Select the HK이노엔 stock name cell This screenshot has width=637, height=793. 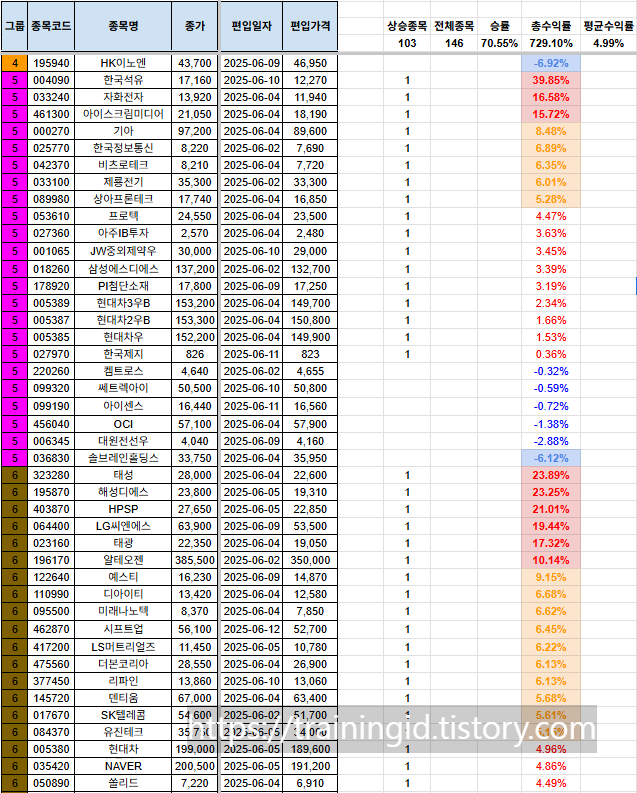tap(123, 63)
